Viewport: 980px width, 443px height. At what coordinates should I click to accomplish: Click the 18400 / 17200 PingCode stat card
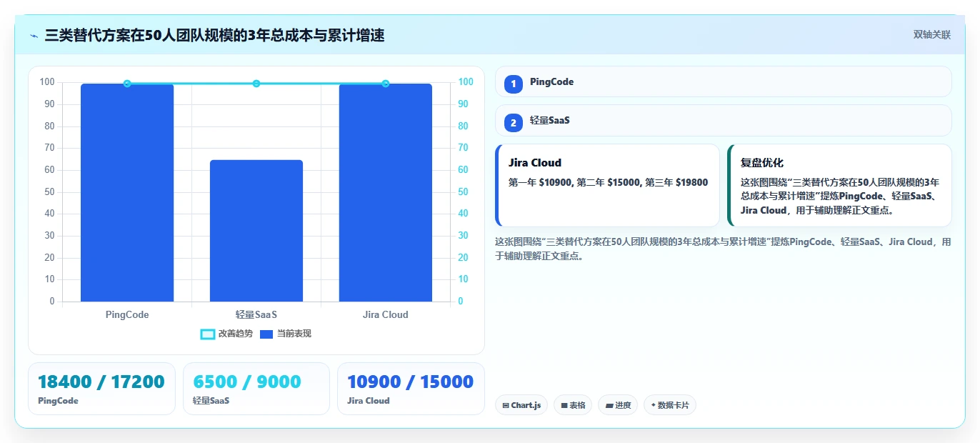point(101,389)
